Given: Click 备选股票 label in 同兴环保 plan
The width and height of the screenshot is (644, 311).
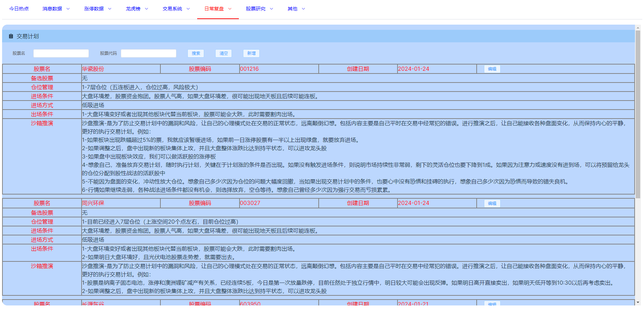Looking at the screenshot, I should pos(42,213).
